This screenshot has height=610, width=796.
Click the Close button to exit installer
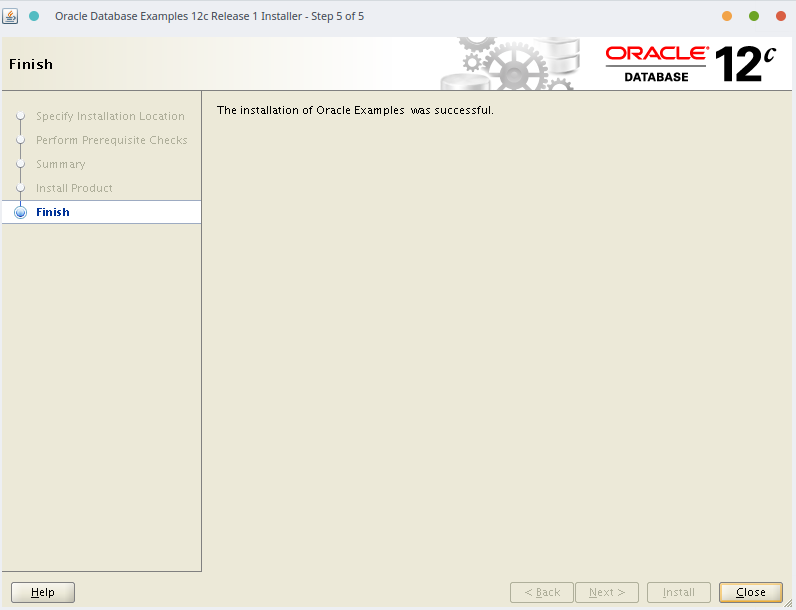click(750, 592)
